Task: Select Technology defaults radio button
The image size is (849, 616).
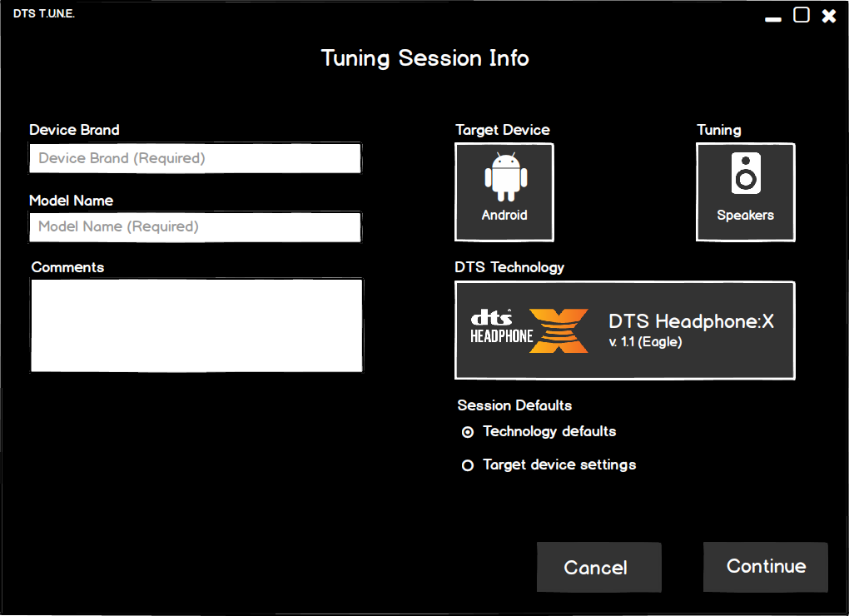Action: coord(468,432)
